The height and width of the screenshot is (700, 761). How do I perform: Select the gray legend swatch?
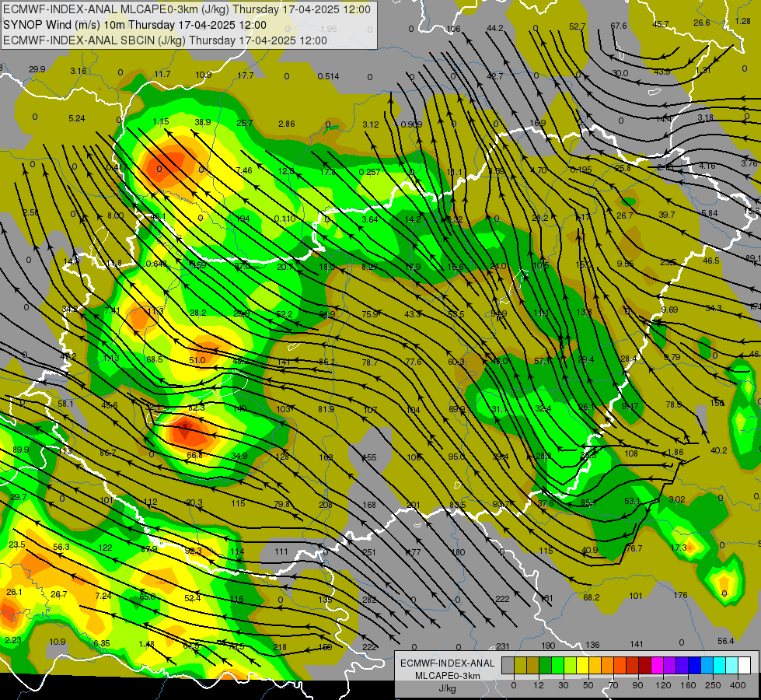[x=508, y=666]
